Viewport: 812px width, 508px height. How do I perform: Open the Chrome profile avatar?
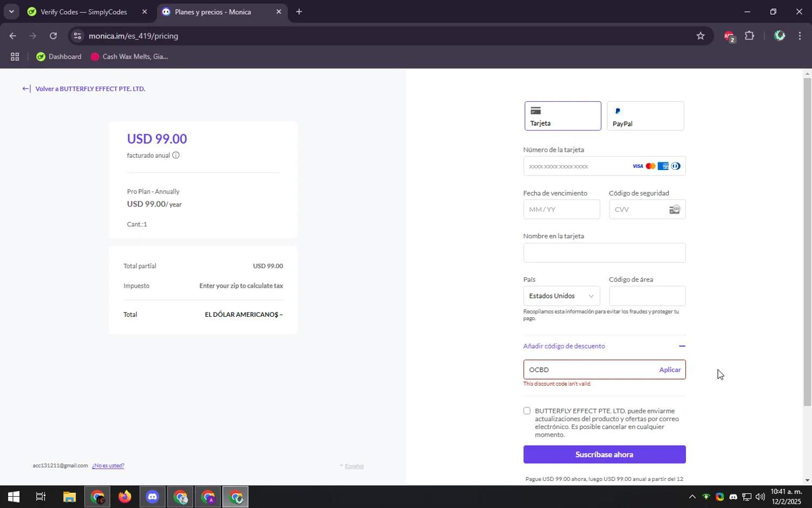780,36
